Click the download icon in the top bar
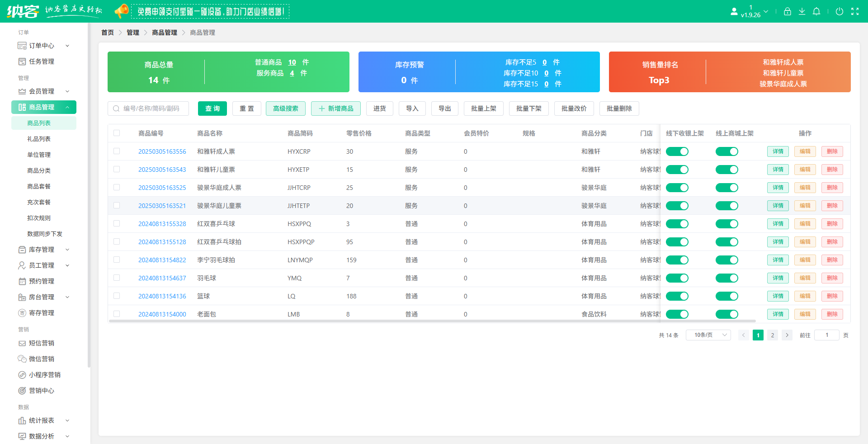This screenshot has height=444, width=868. click(802, 12)
